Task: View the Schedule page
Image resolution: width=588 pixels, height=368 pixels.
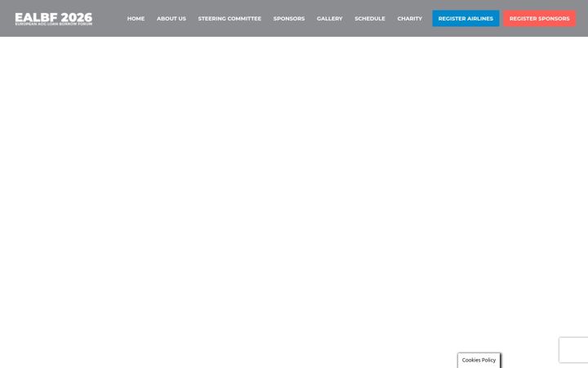Action: (x=370, y=18)
